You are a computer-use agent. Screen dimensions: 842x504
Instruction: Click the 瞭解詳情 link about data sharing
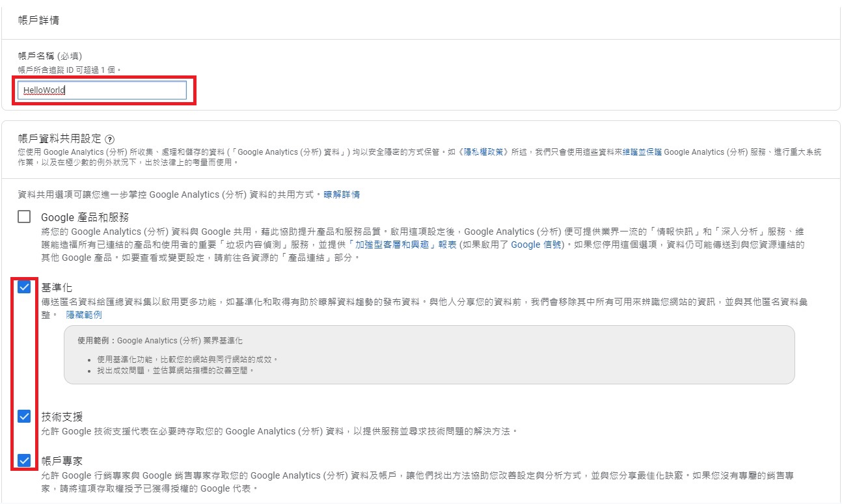click(342, 194)
